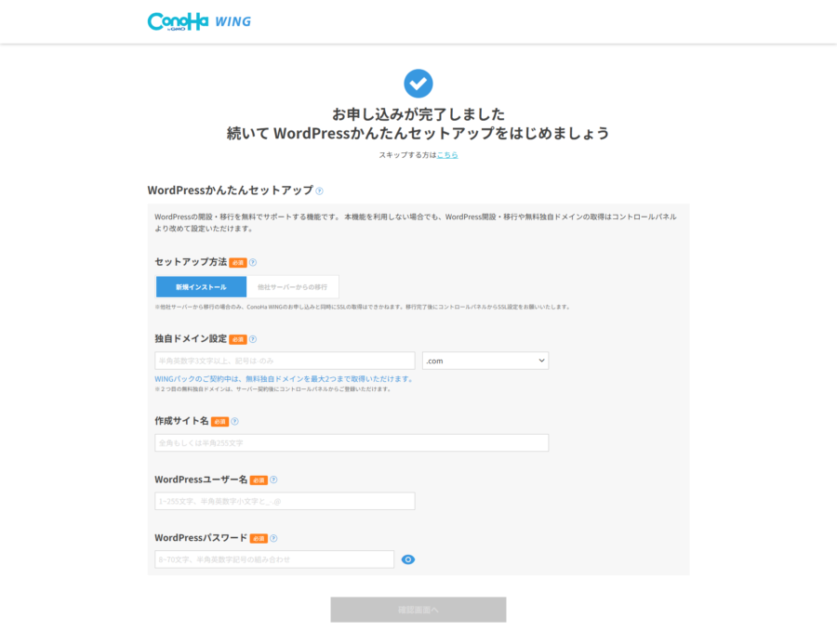Open help icon beside WordPressかんたんセットアップ heading
This screenshot has width=837, height=644.
pos(319,191)
